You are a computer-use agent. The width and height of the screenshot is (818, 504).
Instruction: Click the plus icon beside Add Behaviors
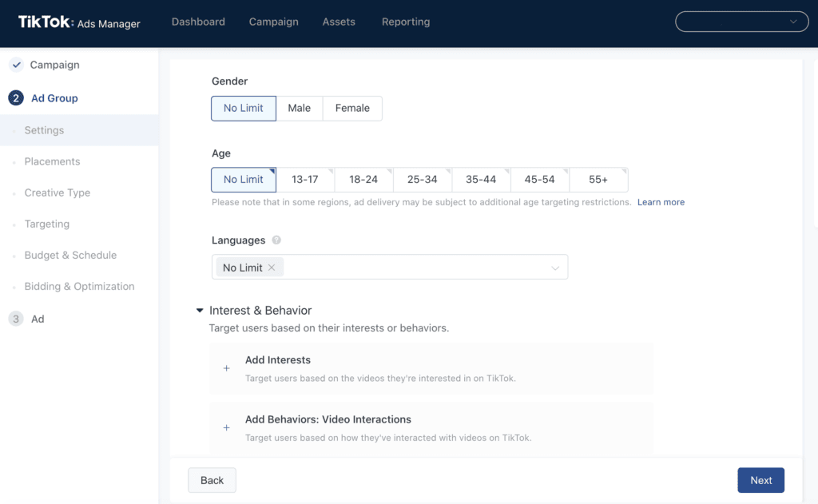click(x=227, y=428)
